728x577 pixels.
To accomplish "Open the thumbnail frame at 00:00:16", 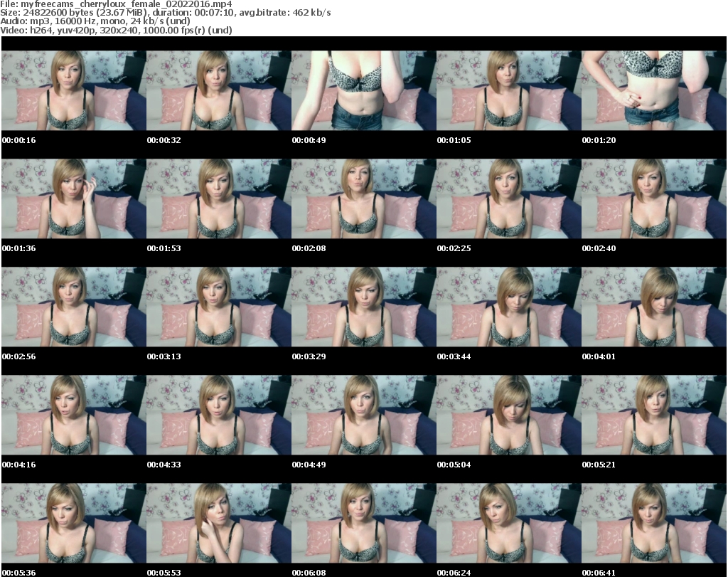I will pyautogui.click(x=74, y=90).
